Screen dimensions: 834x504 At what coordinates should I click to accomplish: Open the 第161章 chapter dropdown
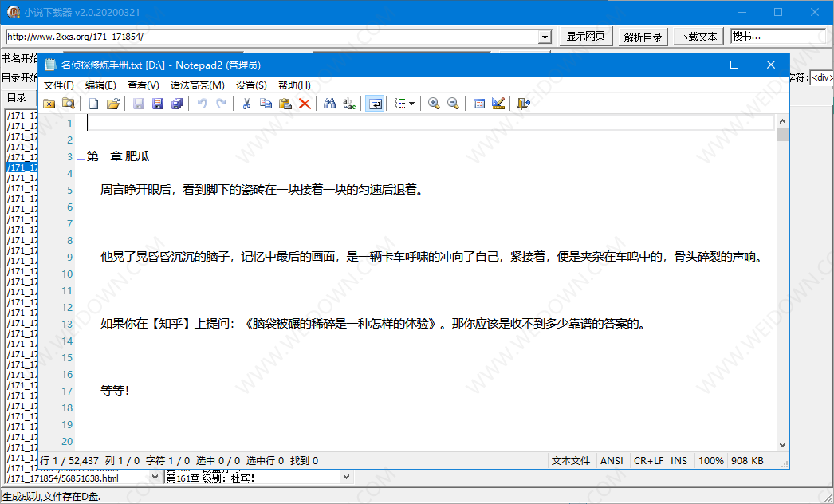346,477
